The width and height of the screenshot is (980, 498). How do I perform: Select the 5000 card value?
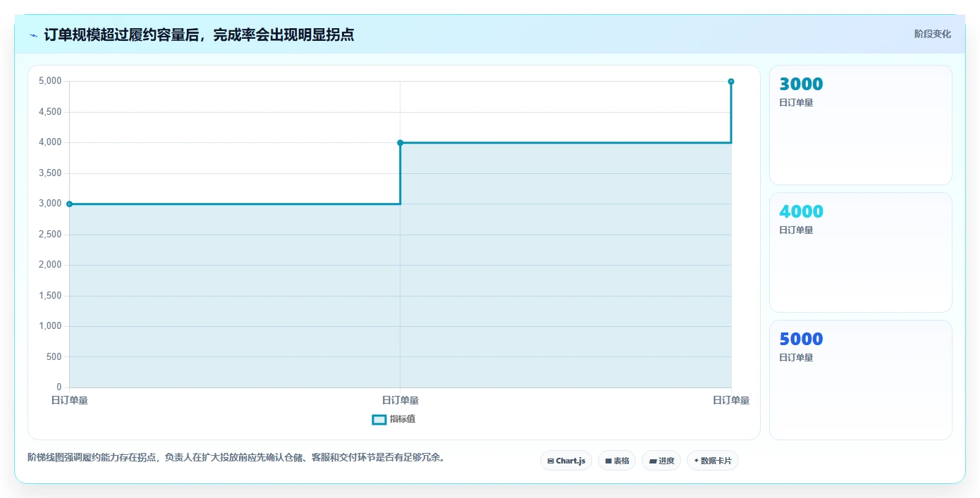pyautogui.click(x=801, y=339)
